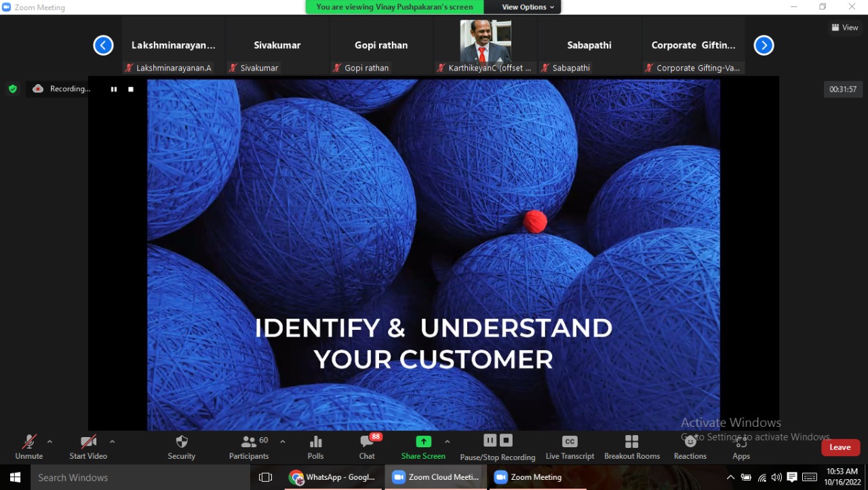Open Breakout Rooms
The height and width of the screenshot is (490, 868).
tap(632, 447)
